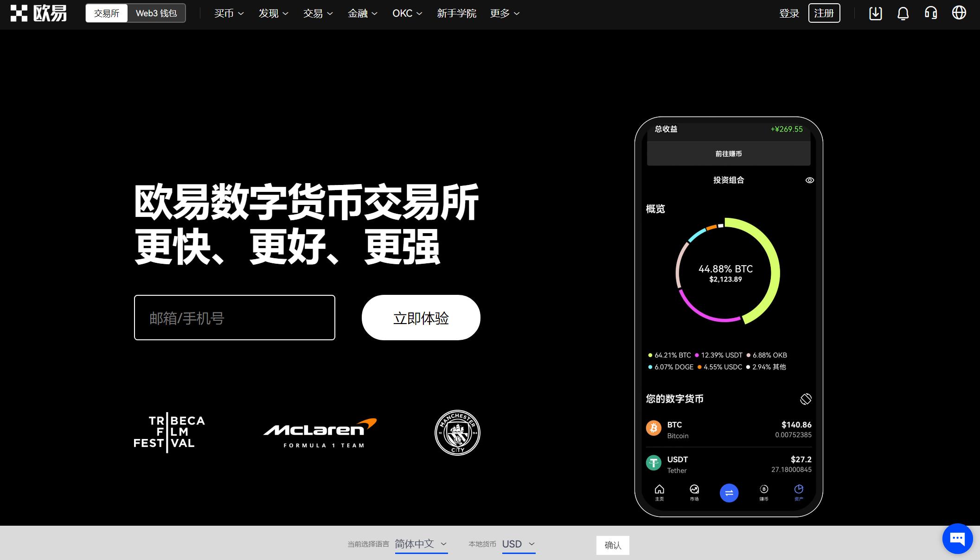The image size is (980, 560).
Task: Toggle portfolio visibility eye icon
Action: coord(810,180)
